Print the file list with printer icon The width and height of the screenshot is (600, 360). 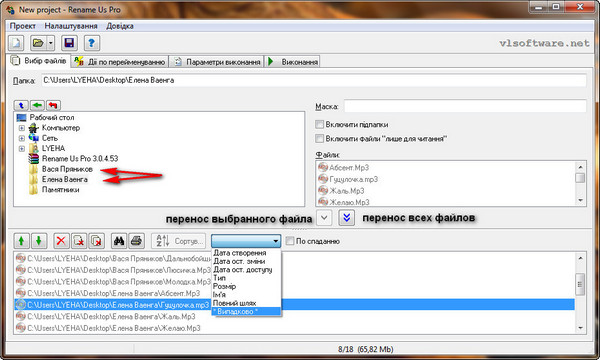(x=136, y=241)
